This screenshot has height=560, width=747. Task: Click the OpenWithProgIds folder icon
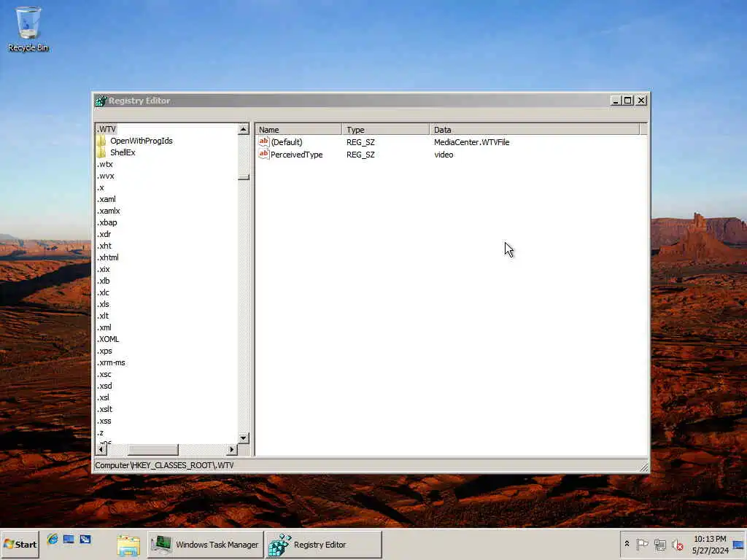pos(101,141)
